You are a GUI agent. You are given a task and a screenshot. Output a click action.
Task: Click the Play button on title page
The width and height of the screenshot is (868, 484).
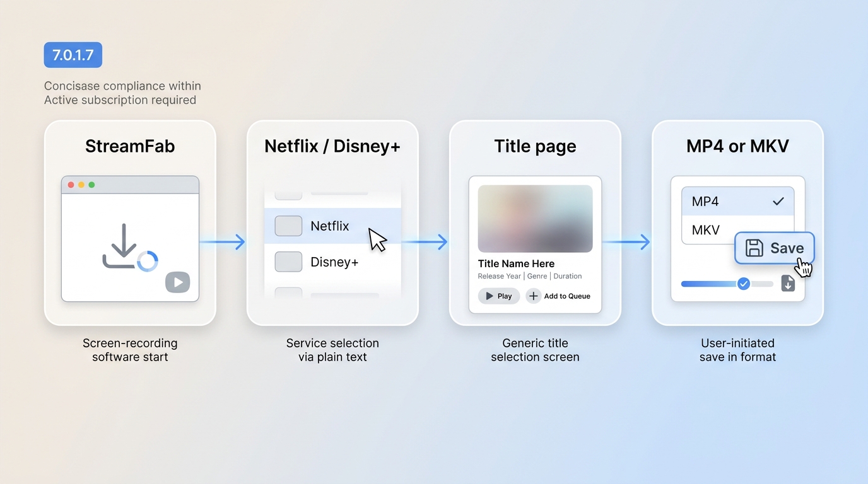(x=499, y=296)
